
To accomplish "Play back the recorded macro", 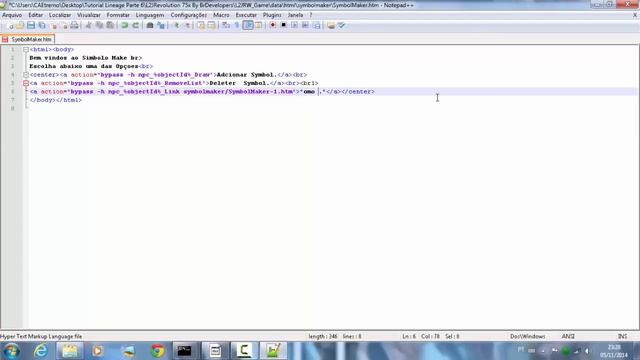I will coord(294,25).
